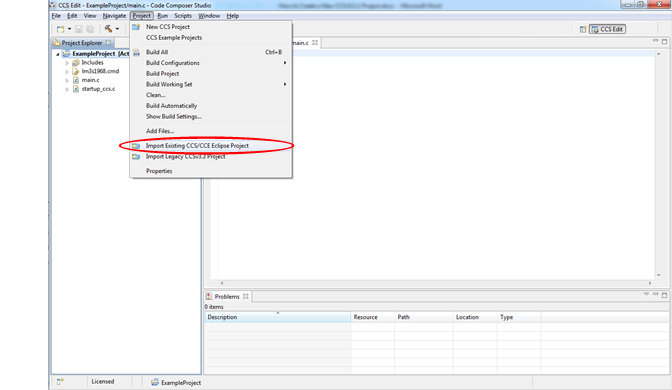Close the open Project menu
This screenshot has height=390, width=672.
pyautogui.click(x=141, y=16)
